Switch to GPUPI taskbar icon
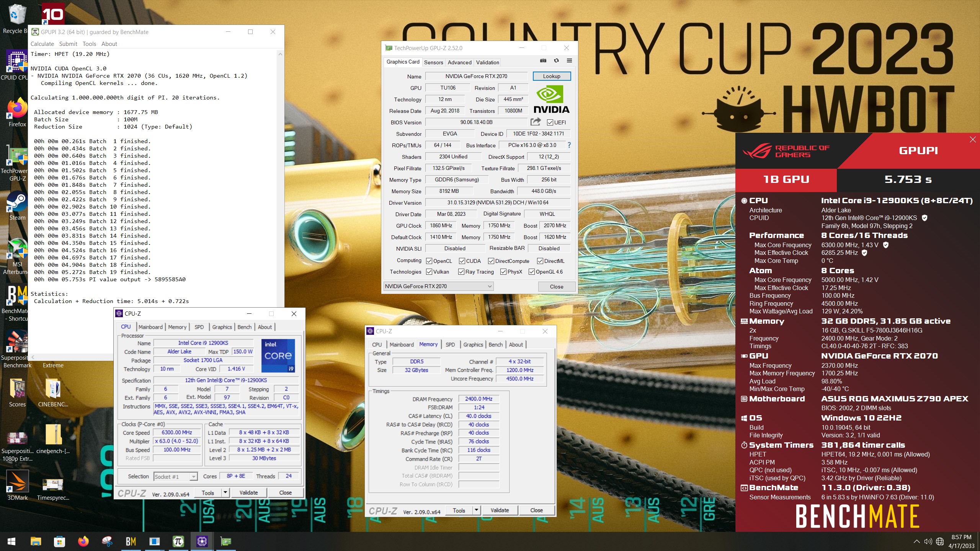980x551 pixels. point(178,541)
